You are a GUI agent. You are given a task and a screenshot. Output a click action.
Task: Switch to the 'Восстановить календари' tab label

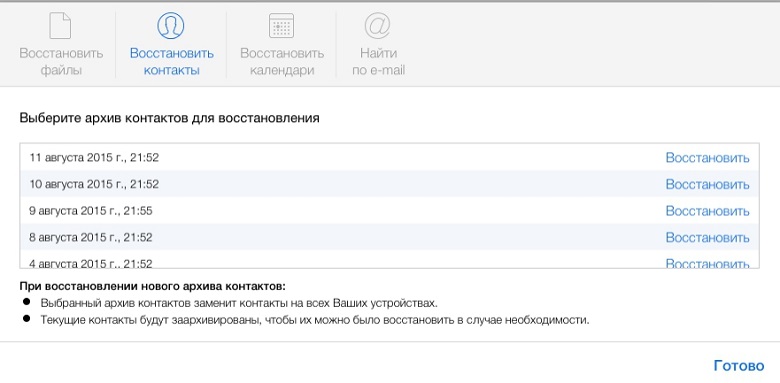[282, 62]
